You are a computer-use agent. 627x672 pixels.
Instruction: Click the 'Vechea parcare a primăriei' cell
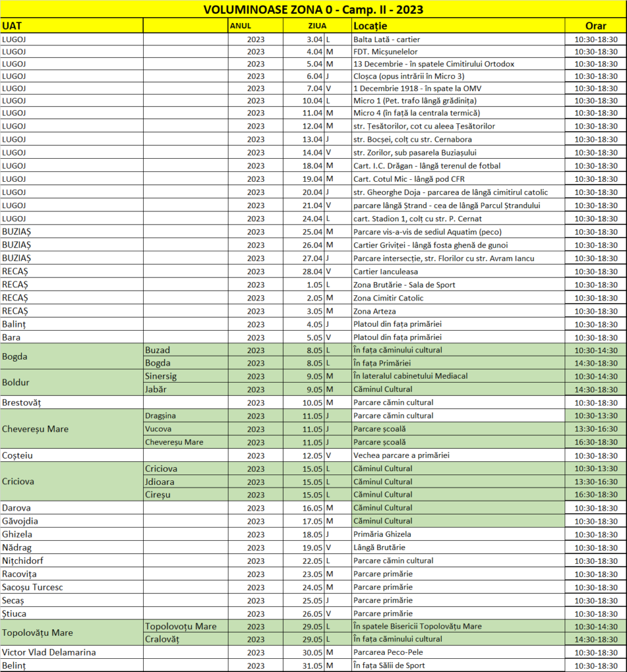(x=458, y=455)
